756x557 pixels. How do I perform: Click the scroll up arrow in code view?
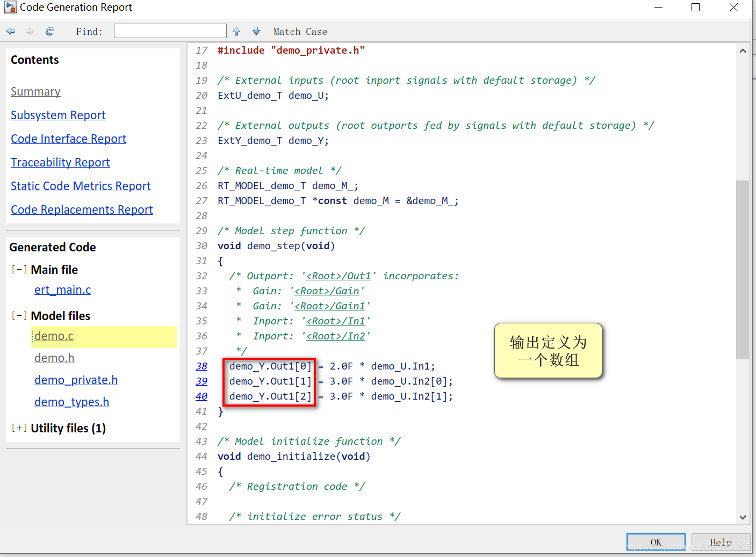point(743,51)
